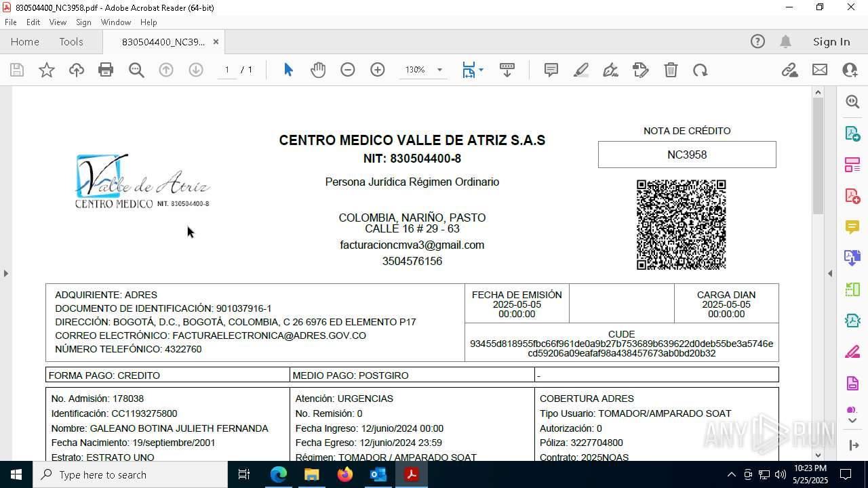Screen dimensions: 868x488
Task: Click the vertical scrollbar up arrow
Action: click(x=818, y=92)
